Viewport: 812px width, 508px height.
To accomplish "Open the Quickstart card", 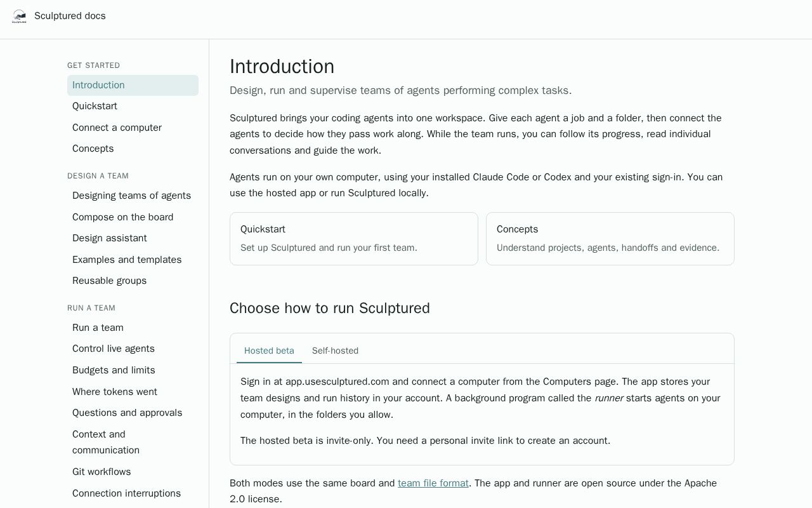I will tap(354, 239).
